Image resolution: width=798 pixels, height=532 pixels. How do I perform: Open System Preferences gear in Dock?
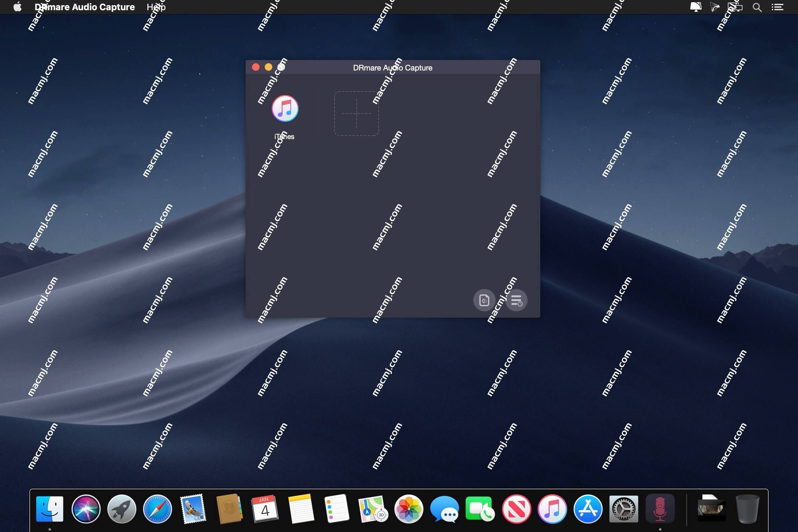pyautogui.click(x=624, y=509)
